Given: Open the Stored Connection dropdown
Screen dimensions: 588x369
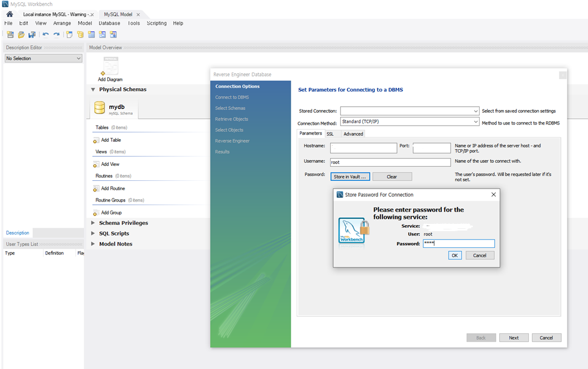Looking at the screenshot, I should [409, 111].
